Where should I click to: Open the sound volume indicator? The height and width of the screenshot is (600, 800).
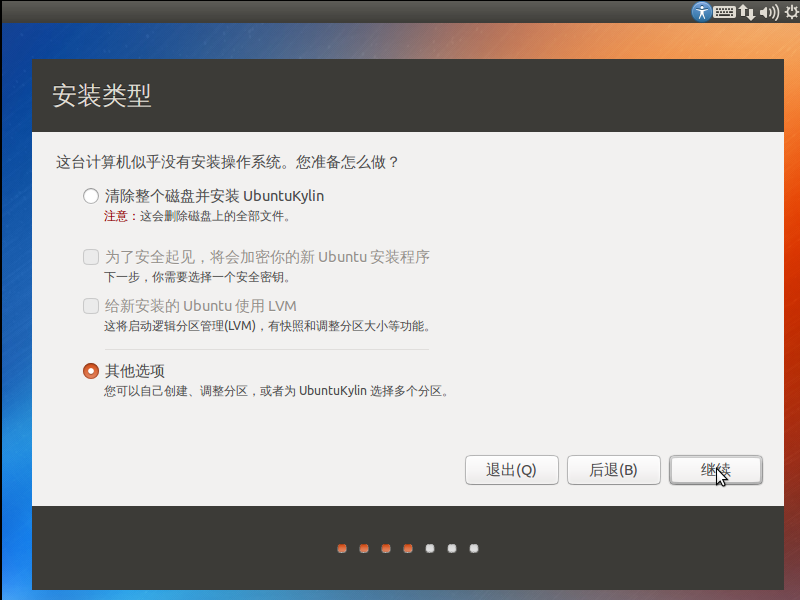point(769,12)
